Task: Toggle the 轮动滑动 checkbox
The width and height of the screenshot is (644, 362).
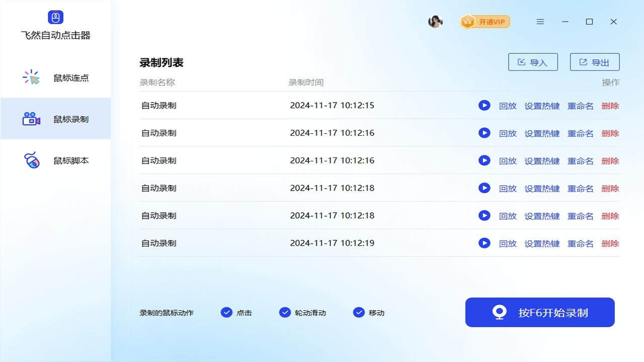Action: (285, 312)
